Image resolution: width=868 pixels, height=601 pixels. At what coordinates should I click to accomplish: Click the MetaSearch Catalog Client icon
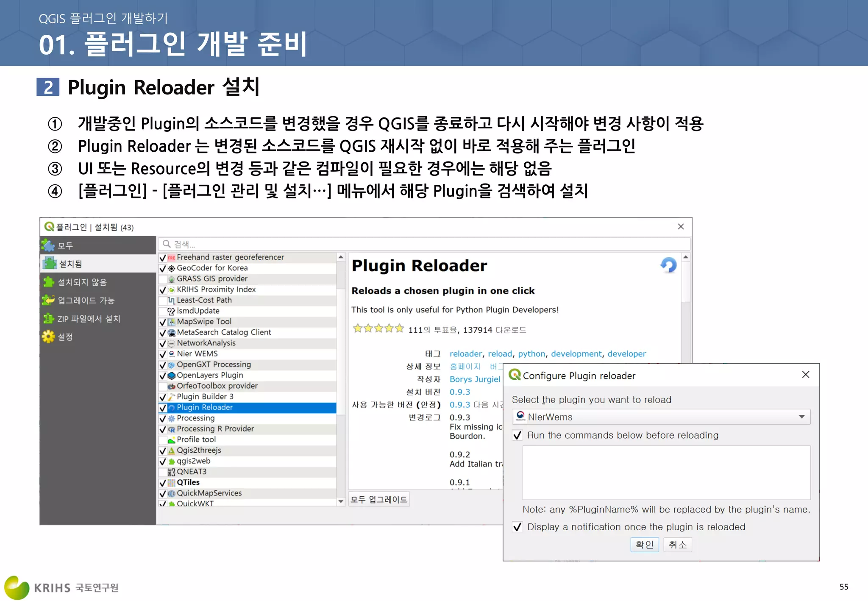(172, 333)
